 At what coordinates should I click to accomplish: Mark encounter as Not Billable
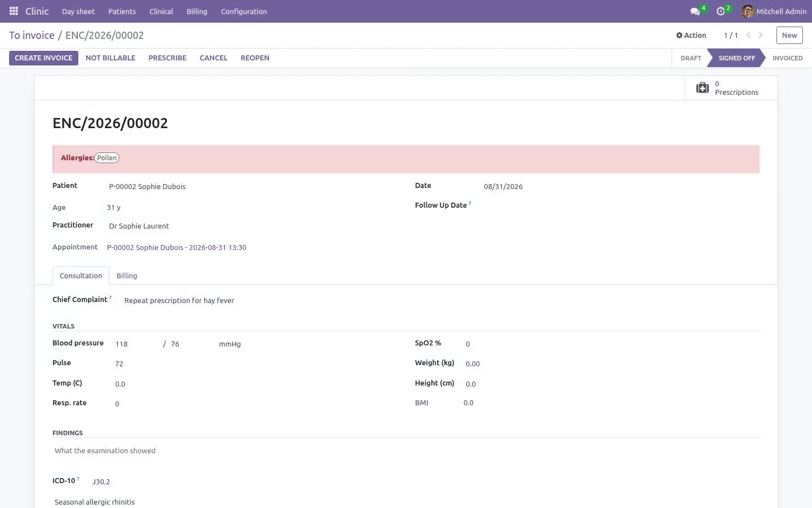click(111, 58)
